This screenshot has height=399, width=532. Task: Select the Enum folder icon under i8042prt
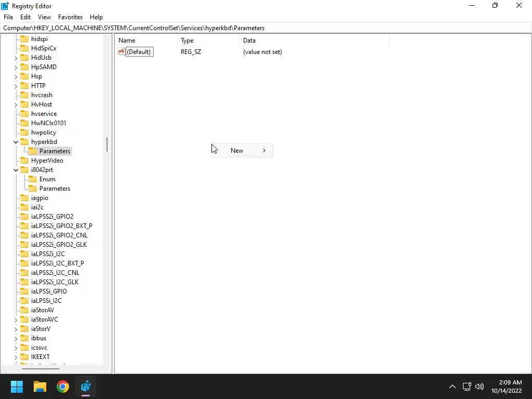pyautogui.click(x=33, y=179)
